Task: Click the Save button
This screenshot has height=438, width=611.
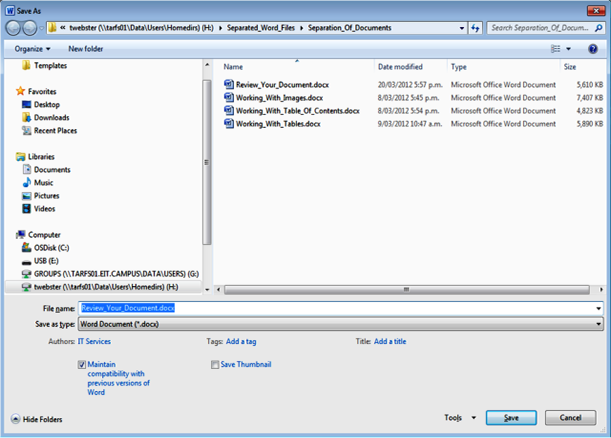Action: (511, 418)
